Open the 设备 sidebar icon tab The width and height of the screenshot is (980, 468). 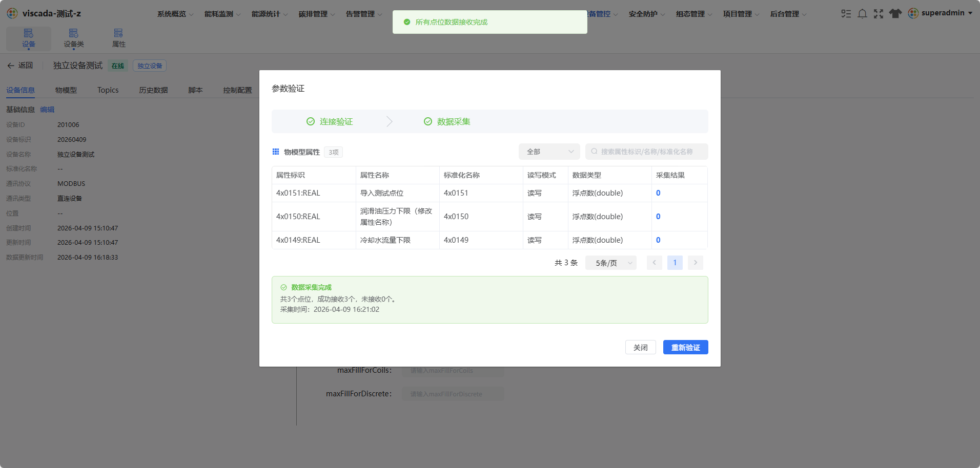point(29,39)
